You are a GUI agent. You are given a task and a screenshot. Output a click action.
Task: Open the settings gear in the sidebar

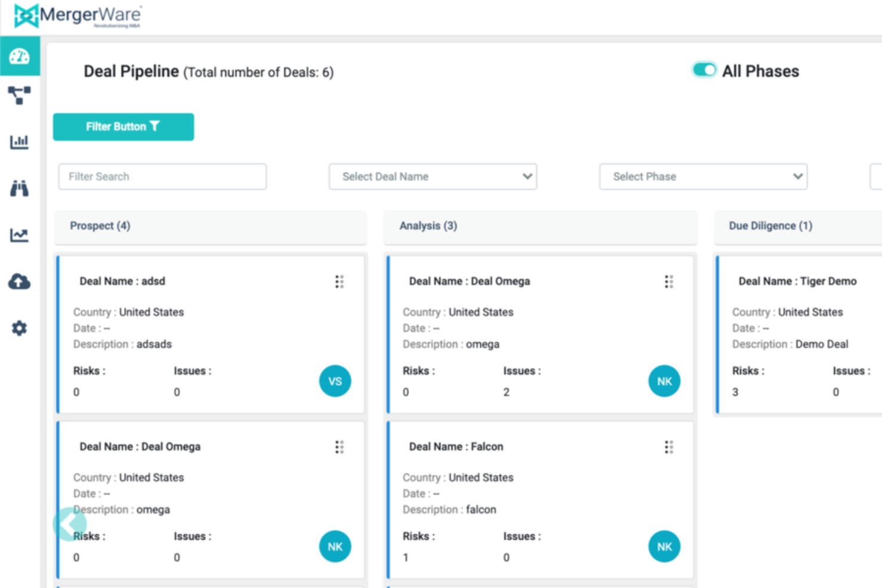click(x=20, y=328)
